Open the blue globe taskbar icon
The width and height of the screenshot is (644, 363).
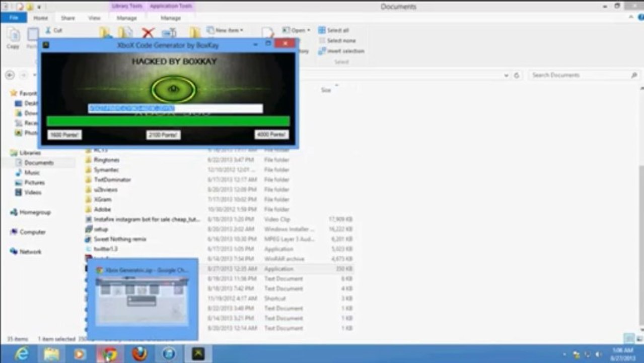click(169, 354)
